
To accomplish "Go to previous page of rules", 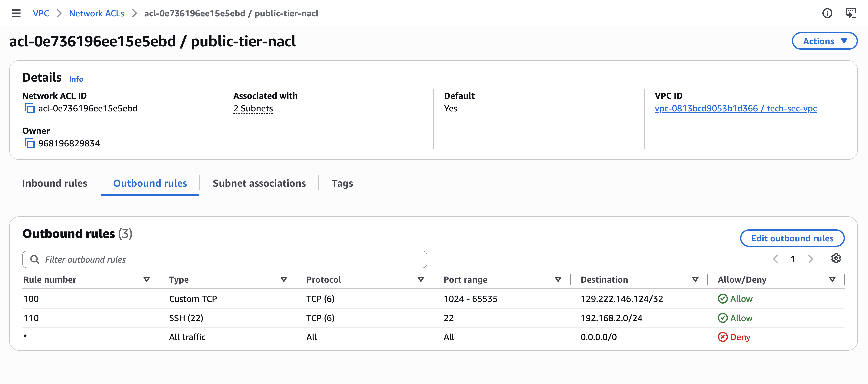I will (775, 259).
